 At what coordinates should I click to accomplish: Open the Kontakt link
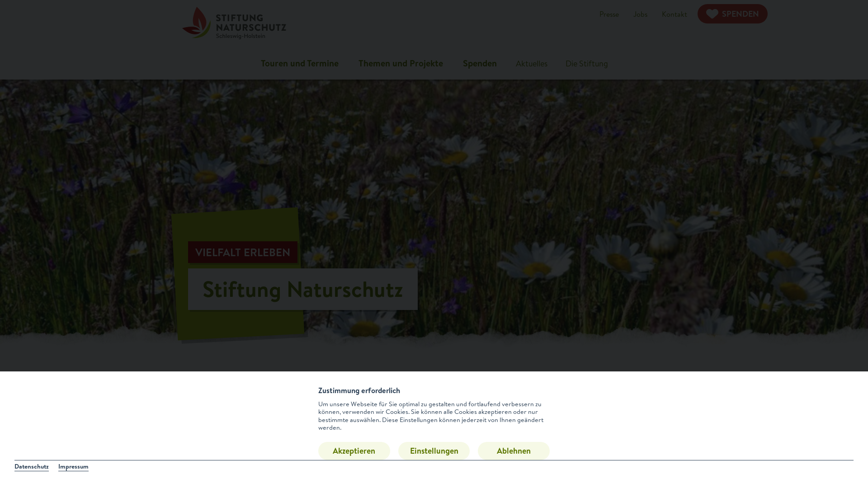[x=674, y=14]
